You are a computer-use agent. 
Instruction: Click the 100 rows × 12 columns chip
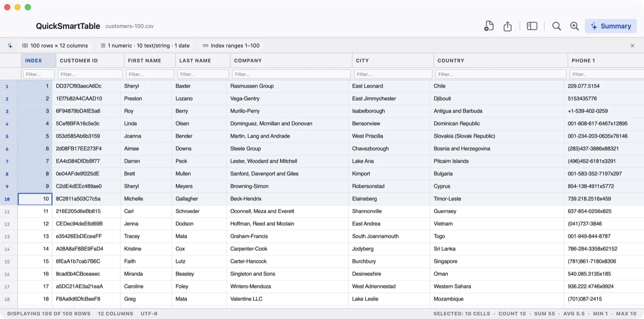tap(55, 45)
